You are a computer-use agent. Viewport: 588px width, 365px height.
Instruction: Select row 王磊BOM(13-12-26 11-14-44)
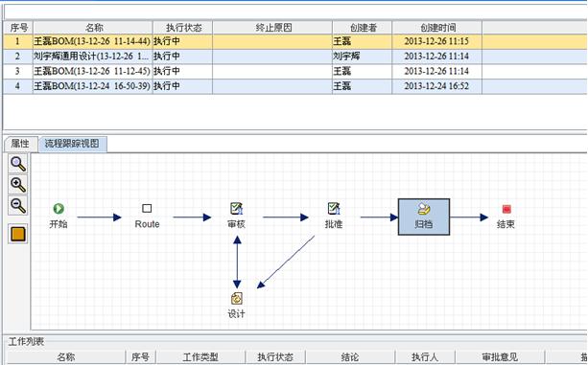295,41
